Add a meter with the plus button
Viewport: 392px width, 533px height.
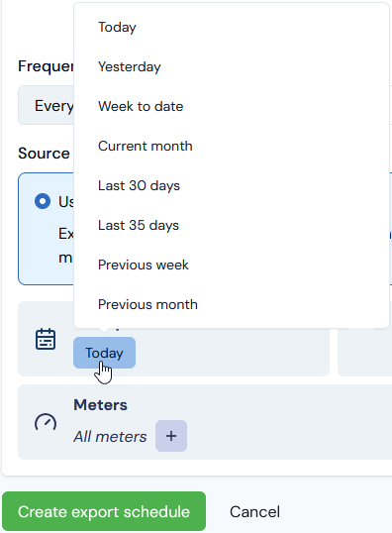coord(171,436)
